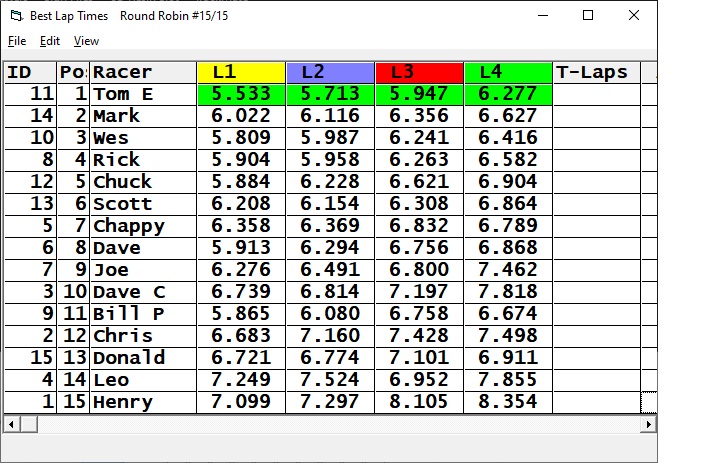Select Tom E's L1 time 5.533
Screen dimensions: 708x463
241,94
